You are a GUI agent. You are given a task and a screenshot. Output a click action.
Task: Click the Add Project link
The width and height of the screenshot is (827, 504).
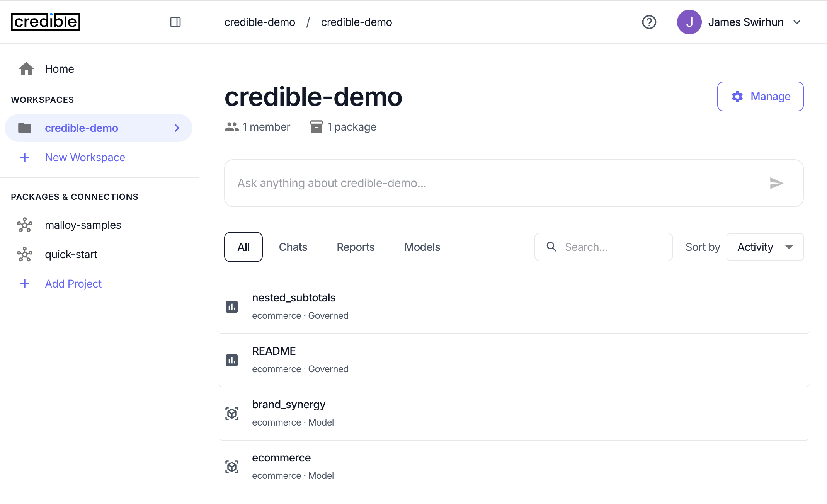click(73, 284)
